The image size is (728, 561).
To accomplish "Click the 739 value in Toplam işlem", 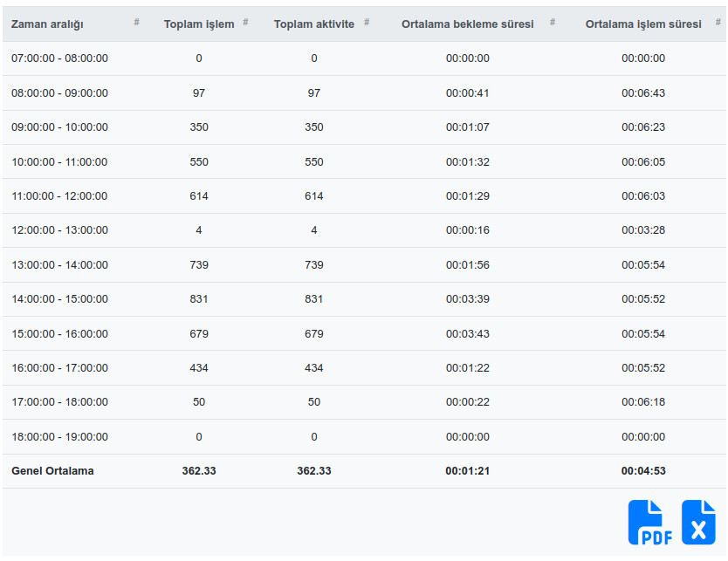I will coord(199,265).
